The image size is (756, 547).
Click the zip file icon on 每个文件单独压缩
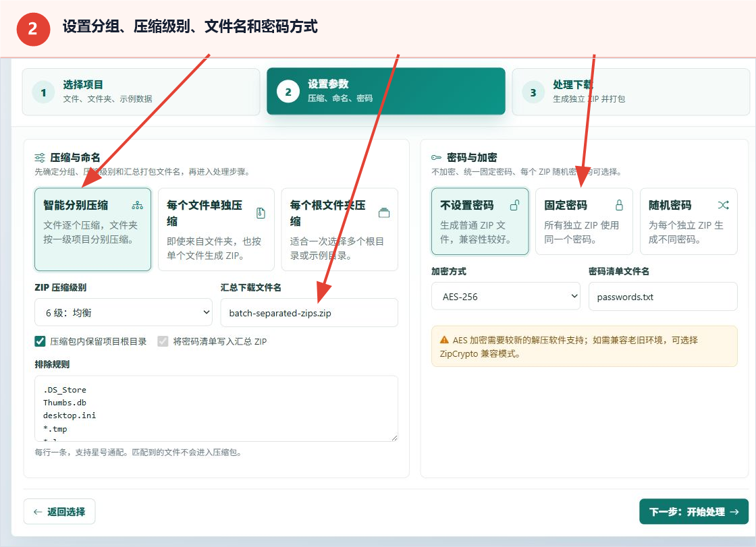261,212
